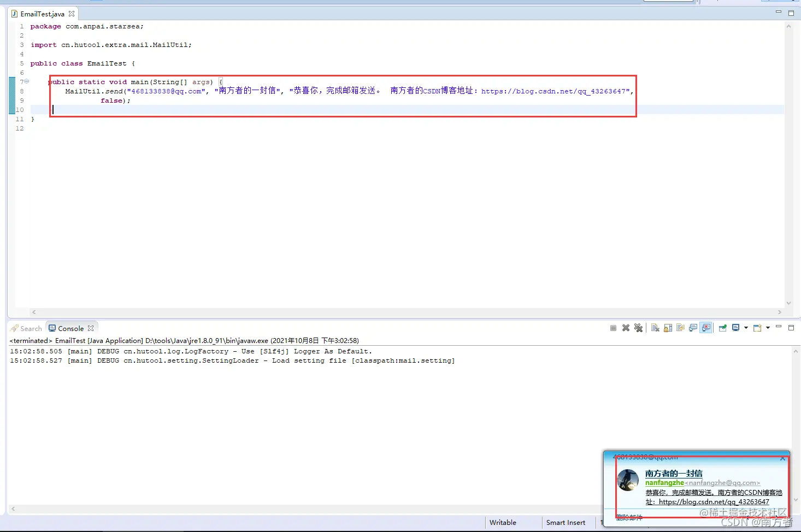Open the mail titled 南方者的一封信 in popup

pos(674,474)
